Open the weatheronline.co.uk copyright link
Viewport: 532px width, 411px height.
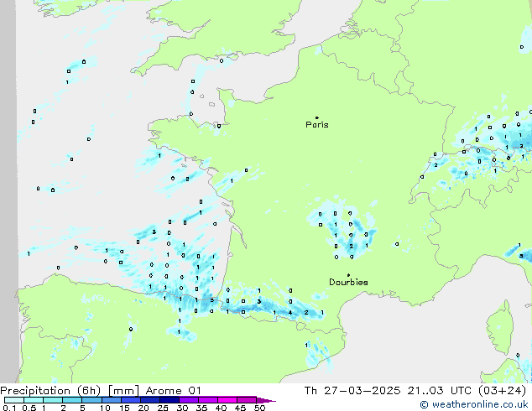click(x=474, y=404)
